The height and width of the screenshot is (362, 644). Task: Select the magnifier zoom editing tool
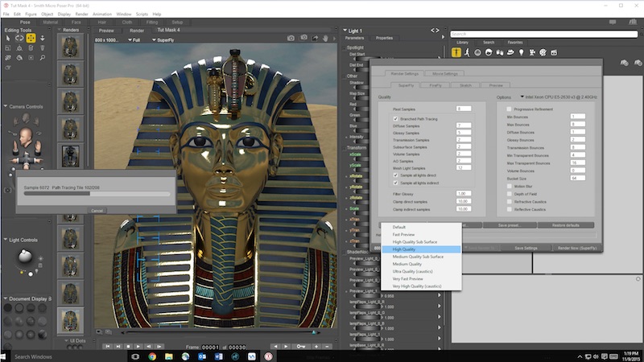point(43,58)
